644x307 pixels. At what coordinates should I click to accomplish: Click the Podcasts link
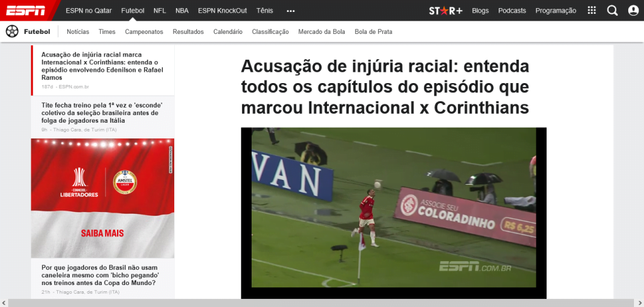tap(512, 11)
